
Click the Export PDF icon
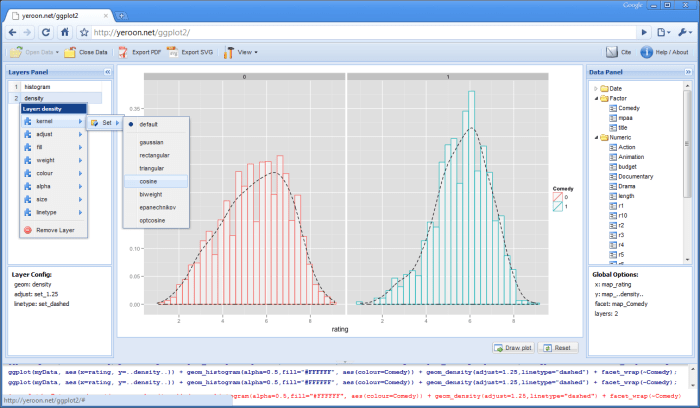click(x=123, y=51)
